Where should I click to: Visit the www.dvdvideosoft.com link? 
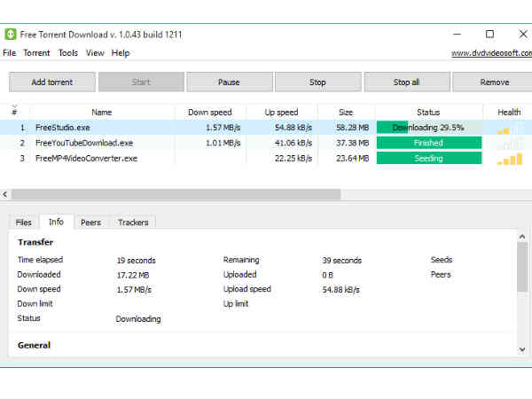(x=491, y=53)
